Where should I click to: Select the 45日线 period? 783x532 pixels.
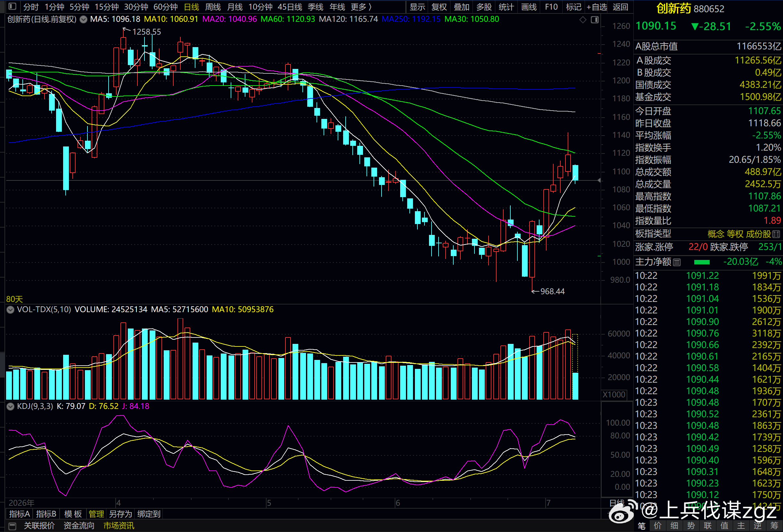290,7
